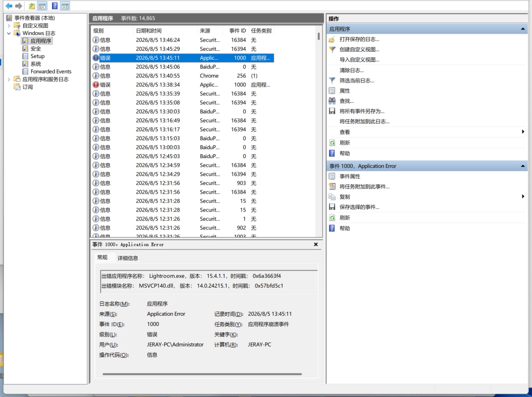Expand the 自定义视图 tree node
The width and height of the screenshot is (532, 397).
click(9, 26)
